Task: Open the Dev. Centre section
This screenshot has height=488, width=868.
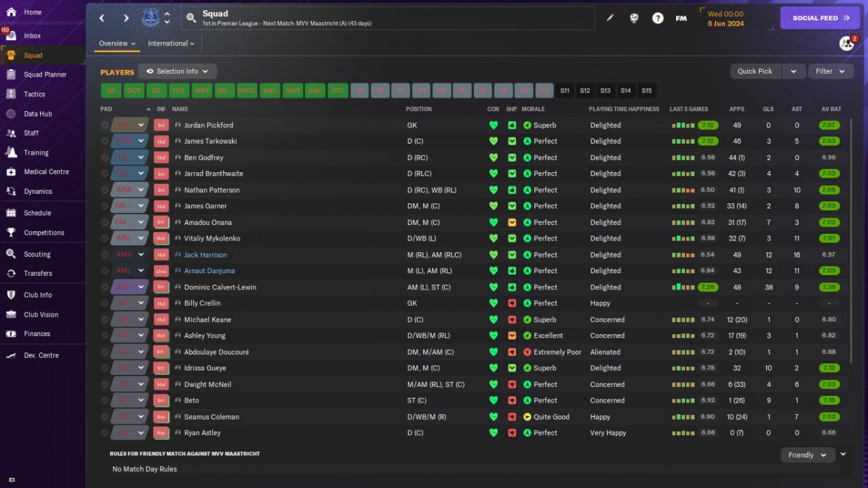Action: (x=41, y=355)
